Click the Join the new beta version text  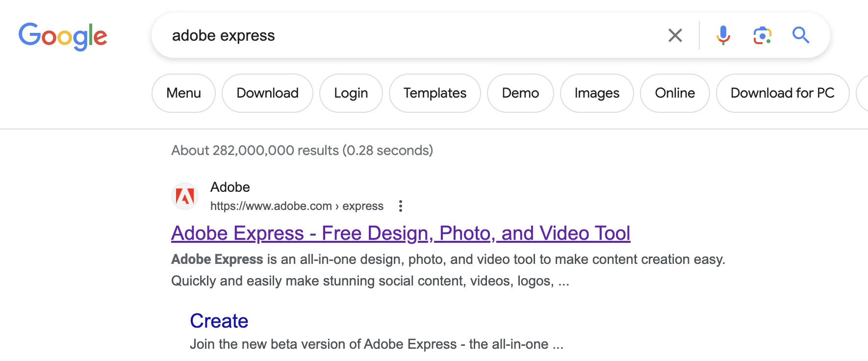coord(377,344)
